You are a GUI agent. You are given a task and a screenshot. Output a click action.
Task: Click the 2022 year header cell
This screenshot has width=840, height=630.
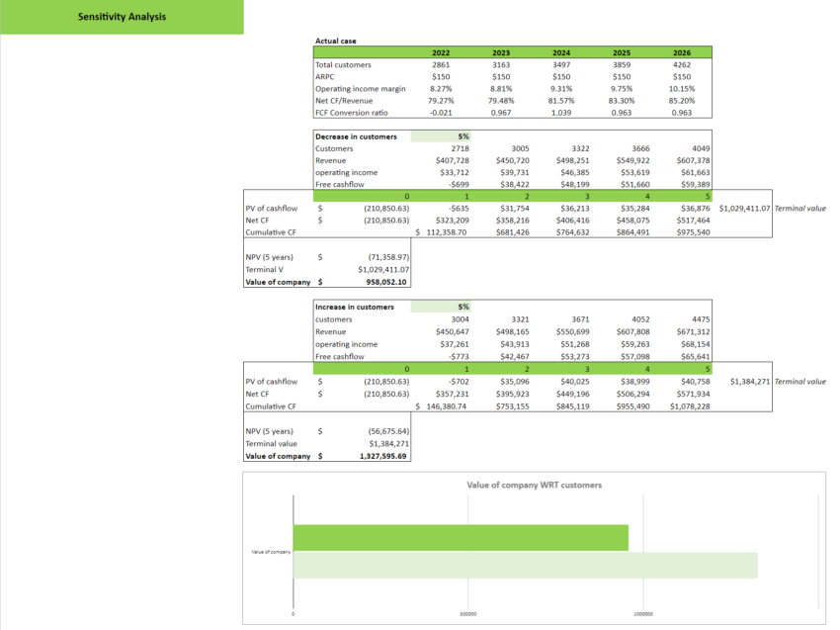(444, 52)
